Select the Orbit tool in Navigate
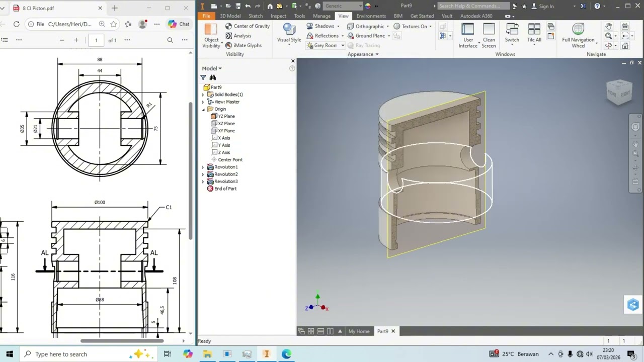644x362 pixels. 608,45
